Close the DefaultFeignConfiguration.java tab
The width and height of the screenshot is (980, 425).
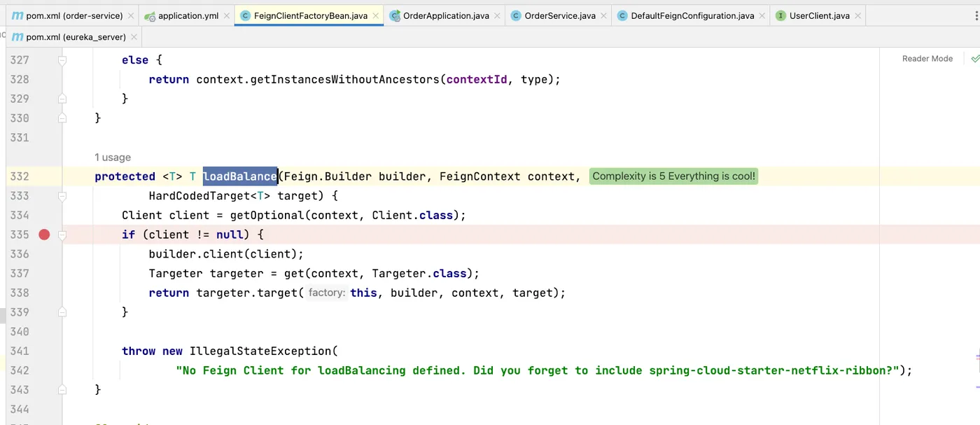(x=763, y=16)
